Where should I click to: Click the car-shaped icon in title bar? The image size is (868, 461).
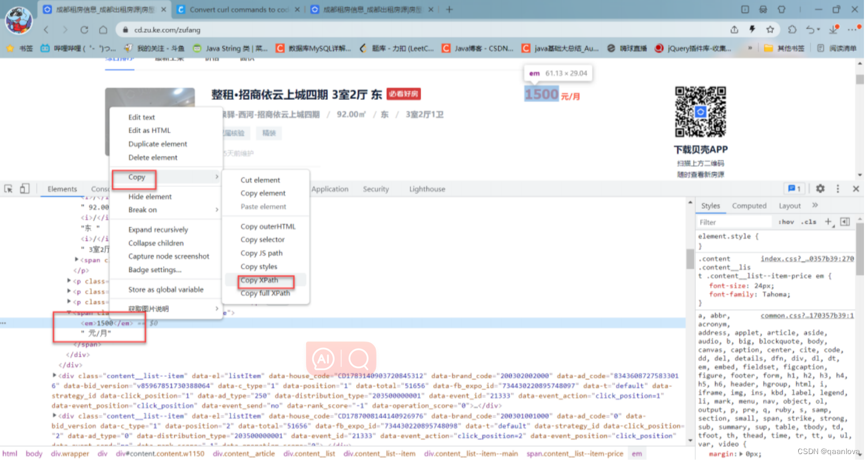(763, 9)
